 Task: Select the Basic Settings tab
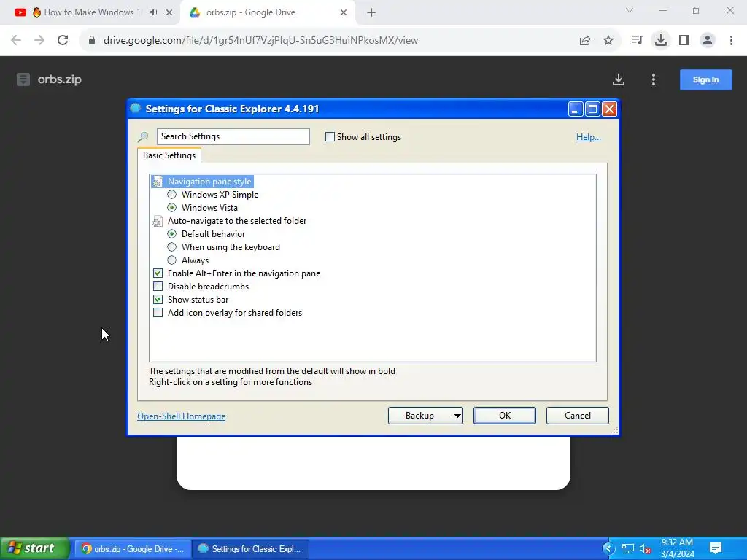(169, 155)
